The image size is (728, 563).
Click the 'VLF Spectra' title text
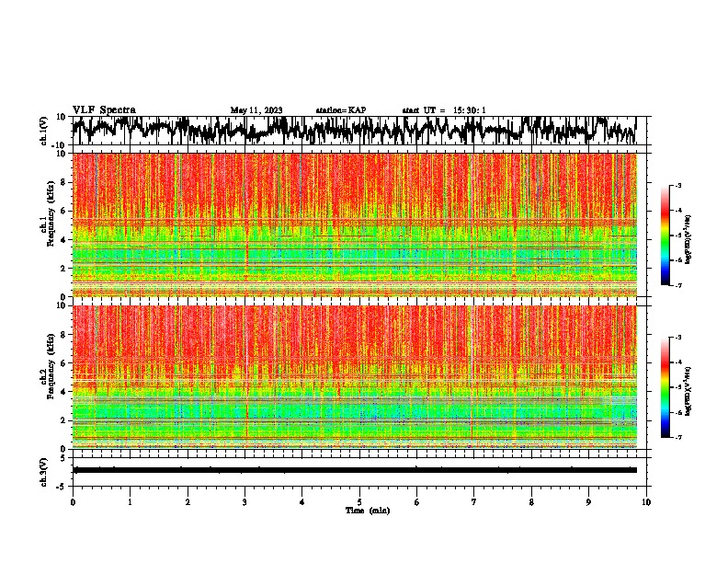104,110
